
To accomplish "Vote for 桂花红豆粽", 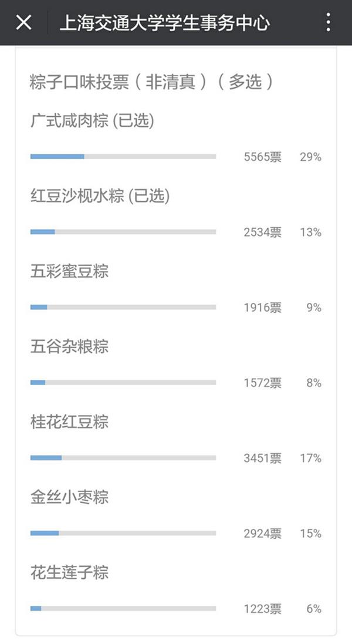I will (69, 422).
